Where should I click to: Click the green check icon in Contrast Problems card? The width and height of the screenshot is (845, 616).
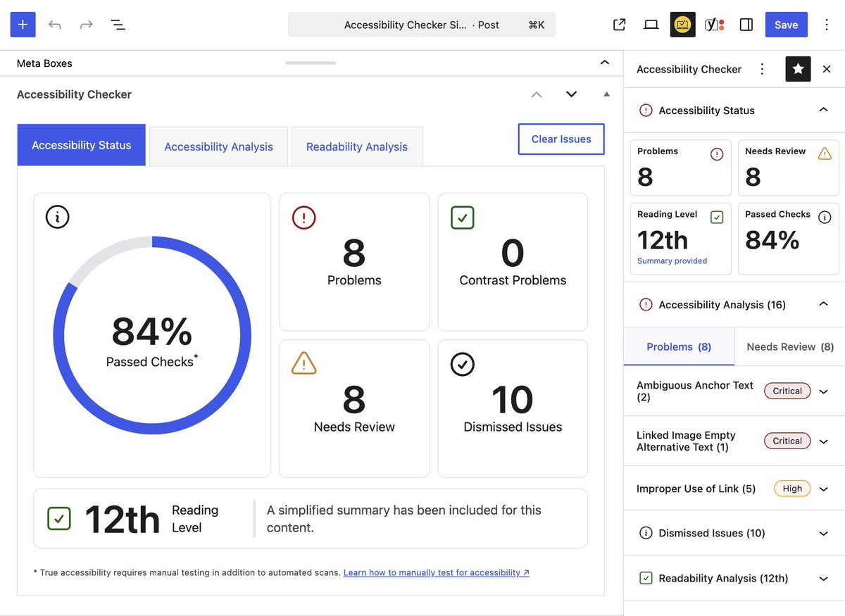coord(463,218)
